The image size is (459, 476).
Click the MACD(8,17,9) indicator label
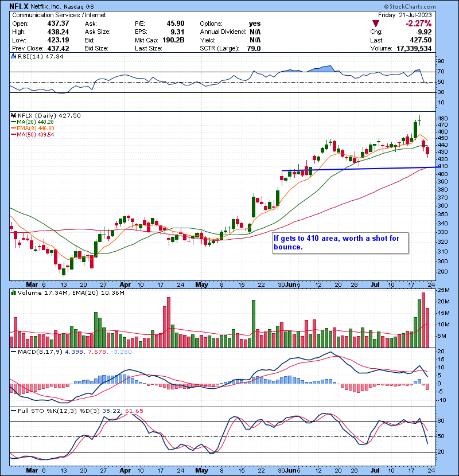(x=40, y=352)
